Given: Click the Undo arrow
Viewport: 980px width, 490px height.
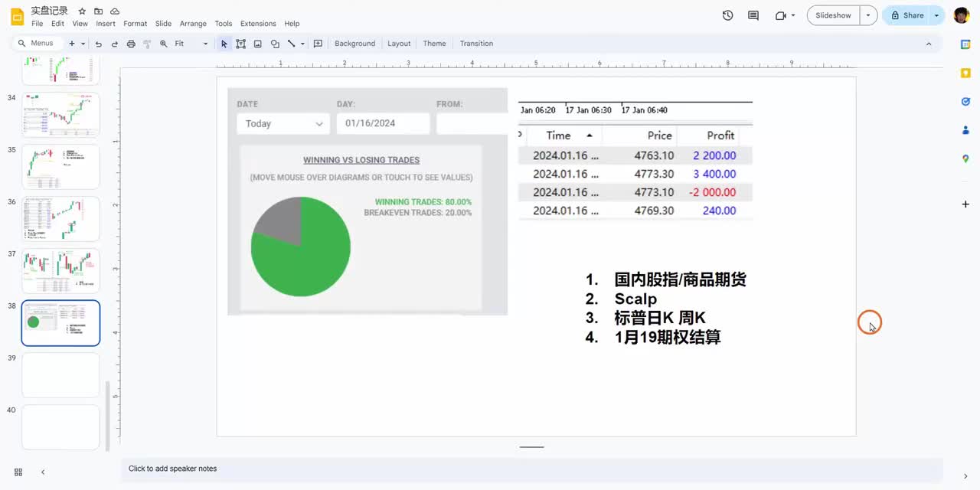Looking at the screenshot, I should 98,44.
